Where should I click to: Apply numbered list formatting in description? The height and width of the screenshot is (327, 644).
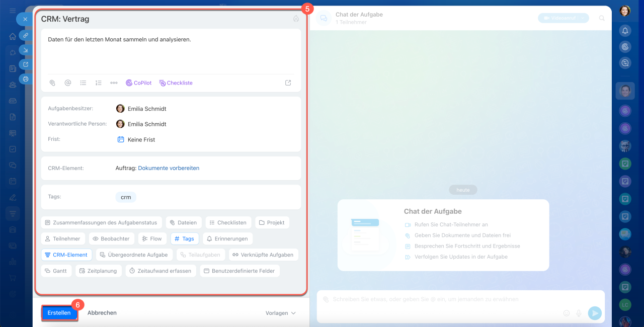tap(99, 83)
